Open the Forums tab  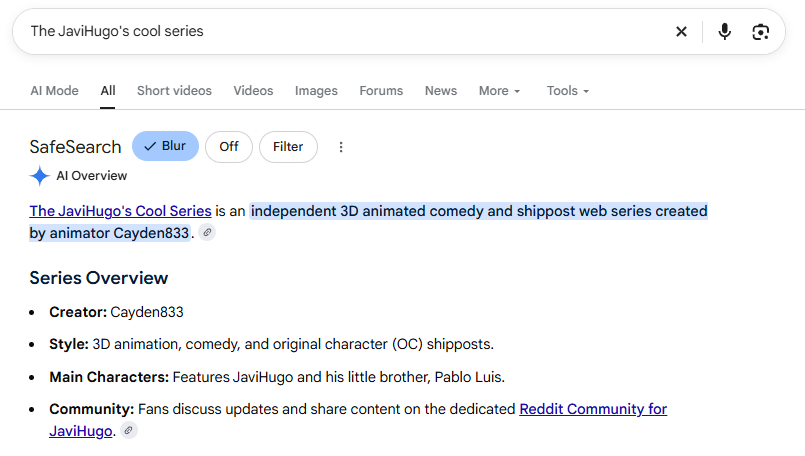[381, 91]
